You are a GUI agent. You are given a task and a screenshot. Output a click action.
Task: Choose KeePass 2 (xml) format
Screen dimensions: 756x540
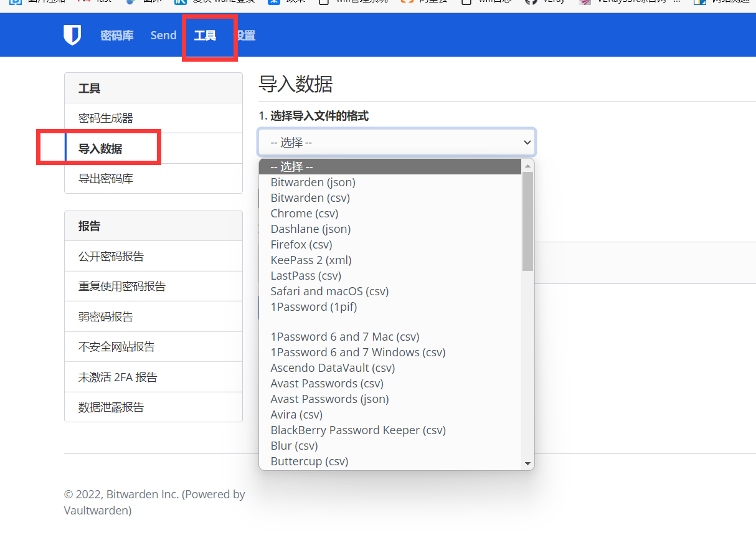coord(390,260)
